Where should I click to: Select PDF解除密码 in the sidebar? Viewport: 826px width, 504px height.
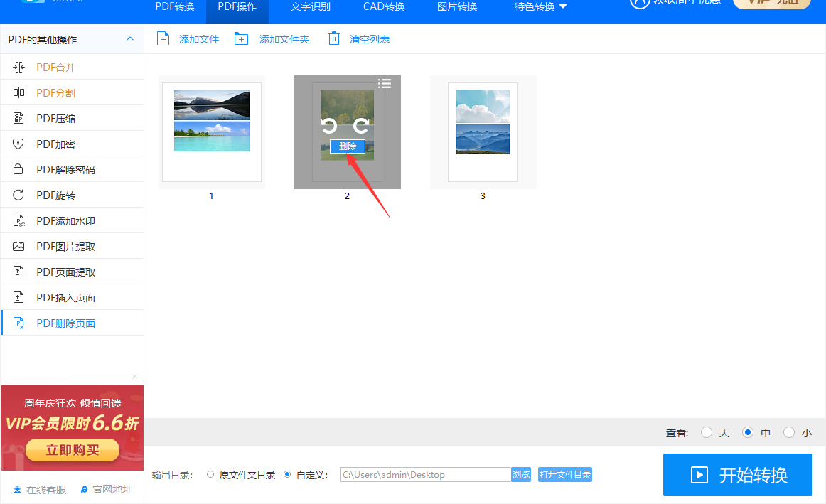pyautogui.click(x=73, y=169)
